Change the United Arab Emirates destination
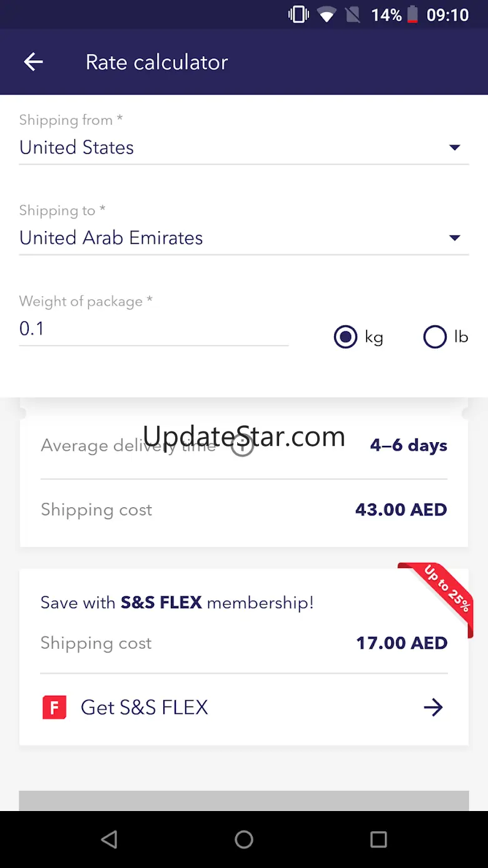The height and width of the screenshot is (868, 488). point(111,238)
